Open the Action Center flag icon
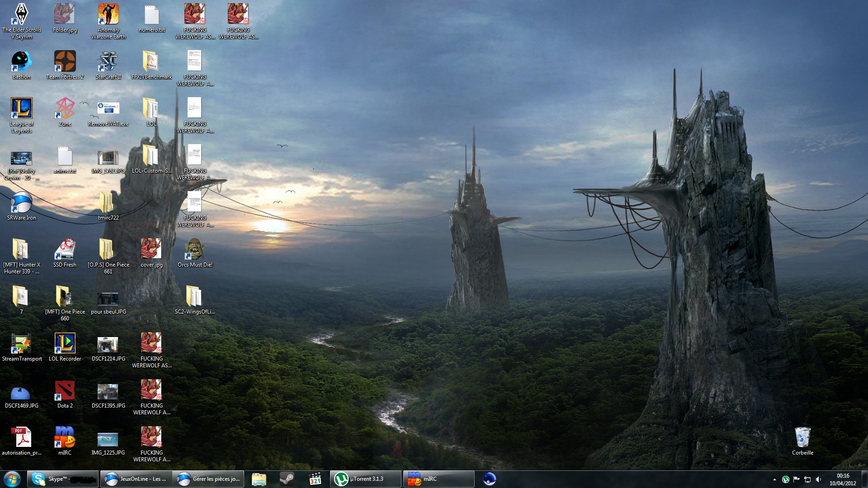 point(797,479)
